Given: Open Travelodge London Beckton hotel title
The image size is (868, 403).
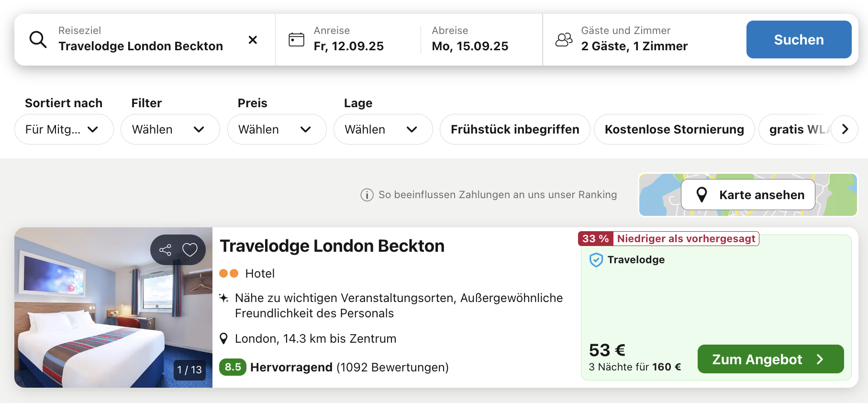Looking at the screenshot, I should 332,246.
